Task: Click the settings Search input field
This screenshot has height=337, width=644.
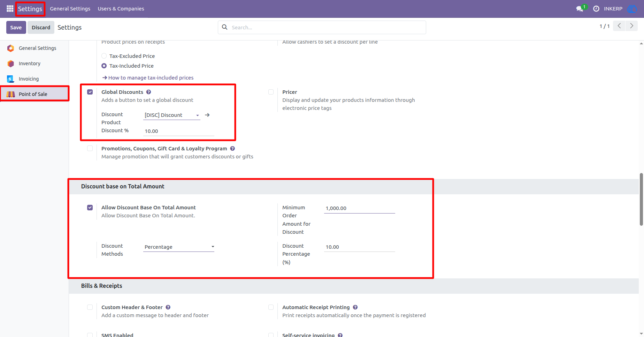Action: click(x=322, y=27)
